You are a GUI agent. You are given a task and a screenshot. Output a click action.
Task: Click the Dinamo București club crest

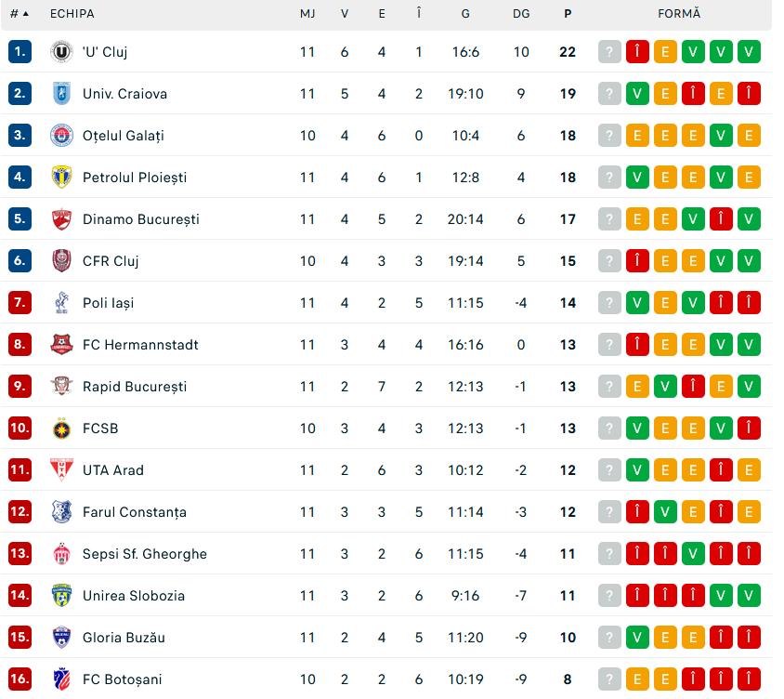click(x=61, y=219)
